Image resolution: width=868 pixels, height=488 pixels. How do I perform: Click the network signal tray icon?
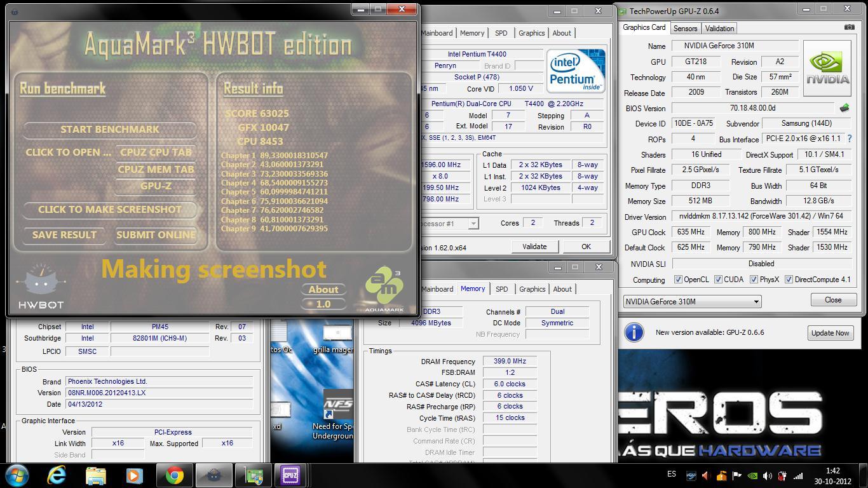(798, 475)
